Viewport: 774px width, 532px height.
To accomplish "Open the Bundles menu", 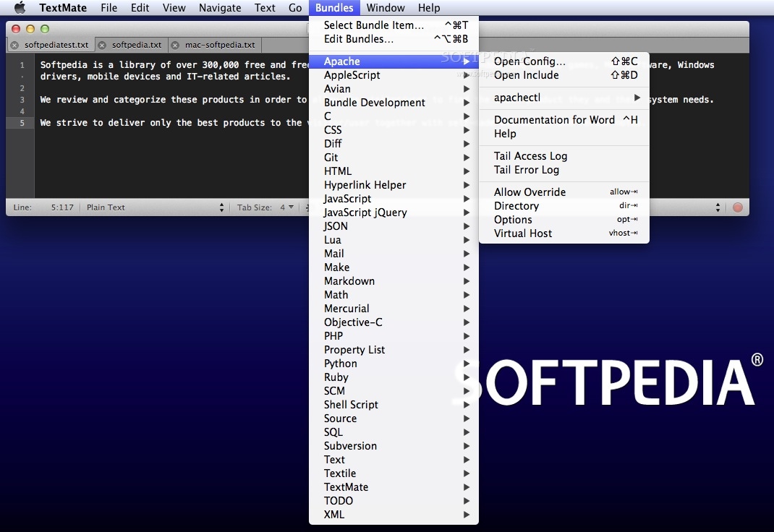I will click(x=334, y=7).
